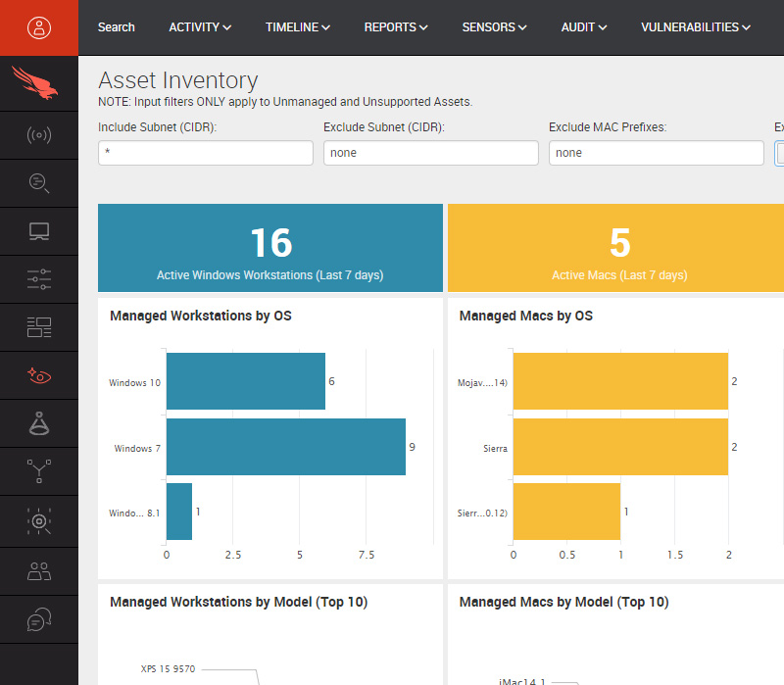
Task: Click the user account profile icon
Action: point(39,27)
